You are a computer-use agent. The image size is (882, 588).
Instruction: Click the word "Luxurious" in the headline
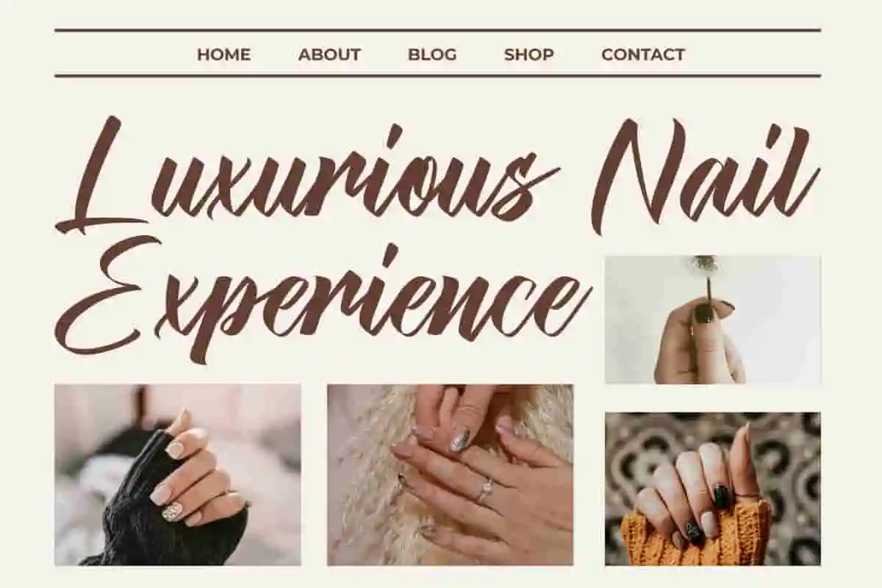point(309,176)
